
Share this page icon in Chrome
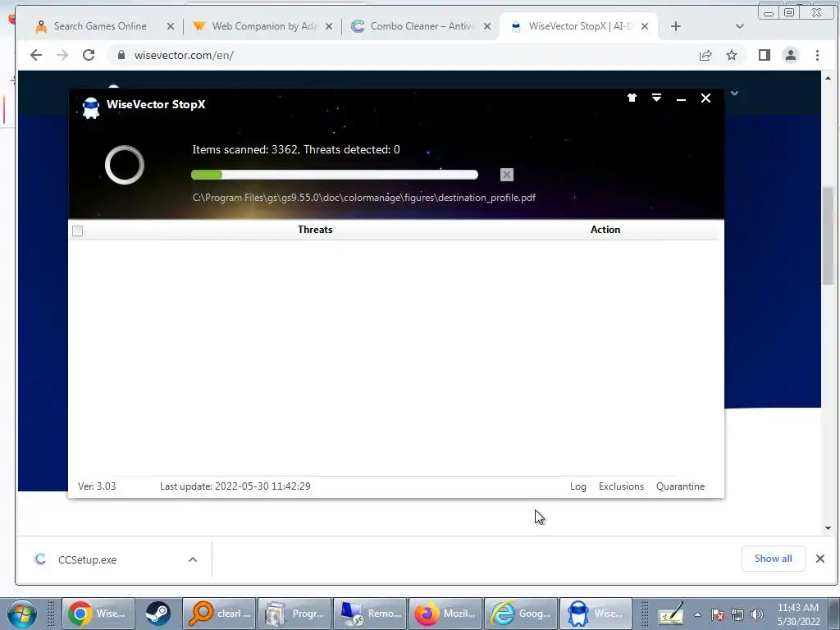click(x=705, y=55)
